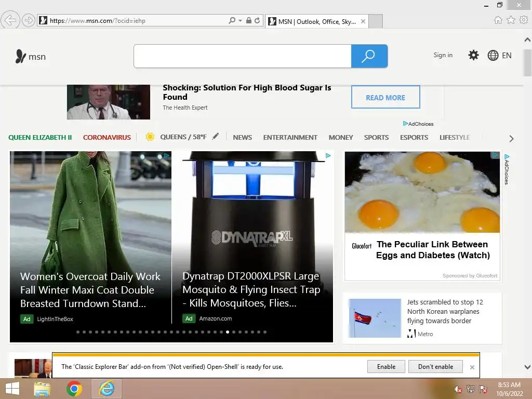This screenshot has width=532, height=399.
Task: Click the page scrollbar down arrow
Action: 527,367
